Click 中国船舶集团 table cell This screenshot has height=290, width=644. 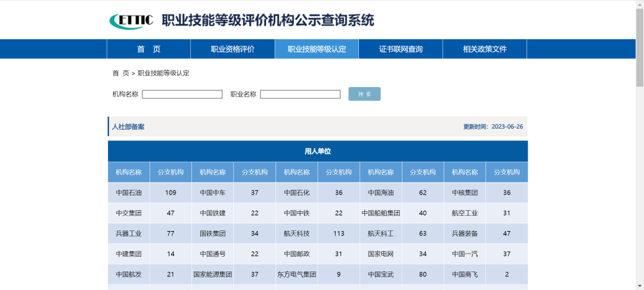[x=380, y=213]
